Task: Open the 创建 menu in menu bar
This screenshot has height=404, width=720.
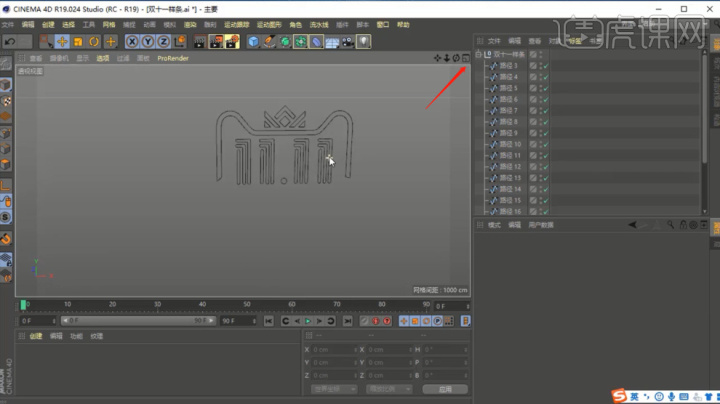Action: pos(48,25)
